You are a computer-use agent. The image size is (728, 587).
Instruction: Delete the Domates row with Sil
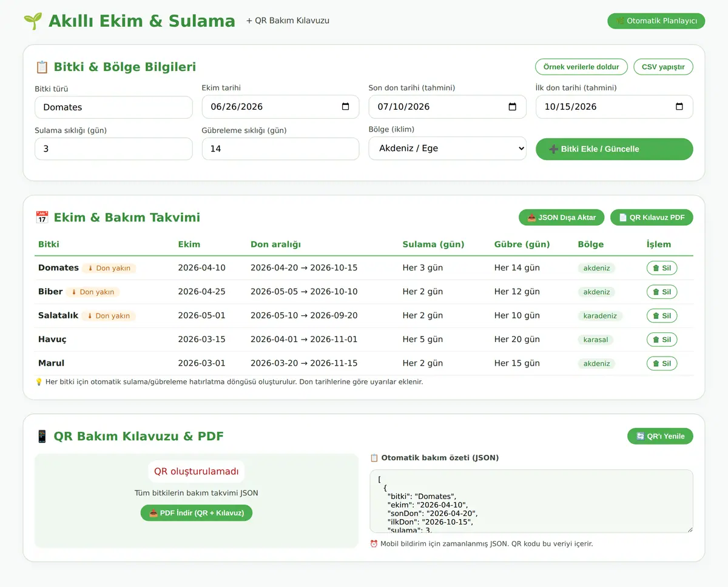coord(662,268)
